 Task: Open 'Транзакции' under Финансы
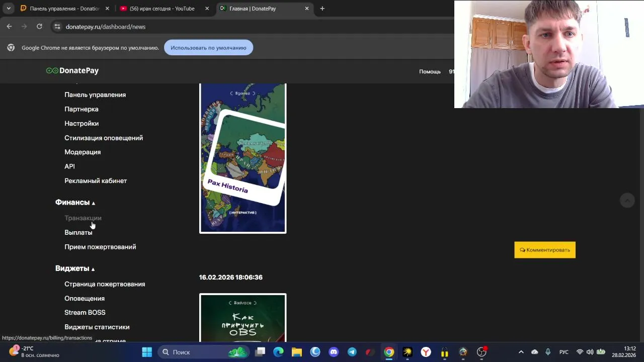[x=83, y=218]
